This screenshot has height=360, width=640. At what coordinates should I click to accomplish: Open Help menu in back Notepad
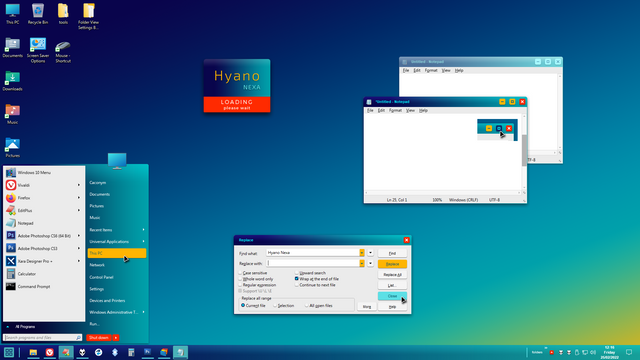tap(459, 71)
